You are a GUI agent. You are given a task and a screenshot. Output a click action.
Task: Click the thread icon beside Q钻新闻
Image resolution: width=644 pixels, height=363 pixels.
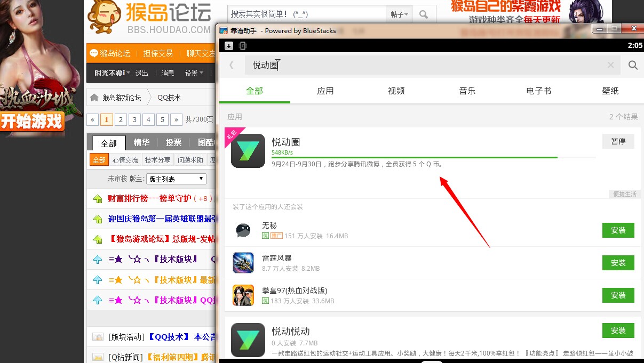[98, 357]
